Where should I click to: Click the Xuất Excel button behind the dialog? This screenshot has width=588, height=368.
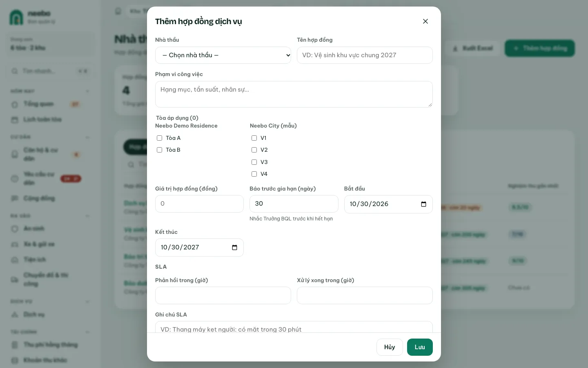tap(473, 48)
